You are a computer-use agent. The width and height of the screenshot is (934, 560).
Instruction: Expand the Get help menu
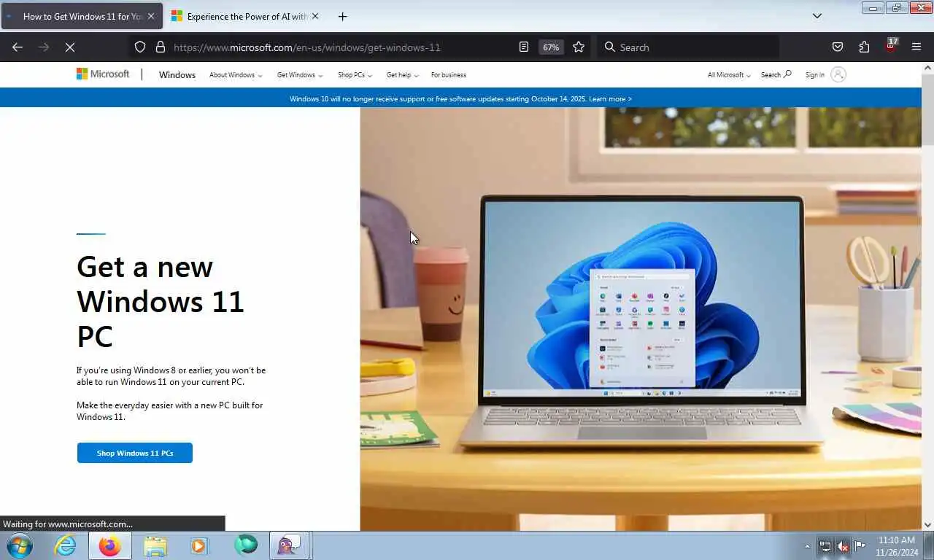402,75
